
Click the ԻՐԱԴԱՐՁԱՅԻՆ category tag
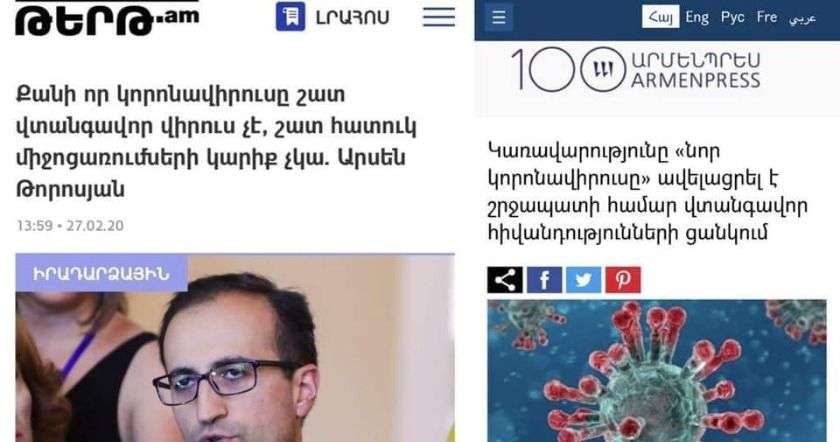101,273
